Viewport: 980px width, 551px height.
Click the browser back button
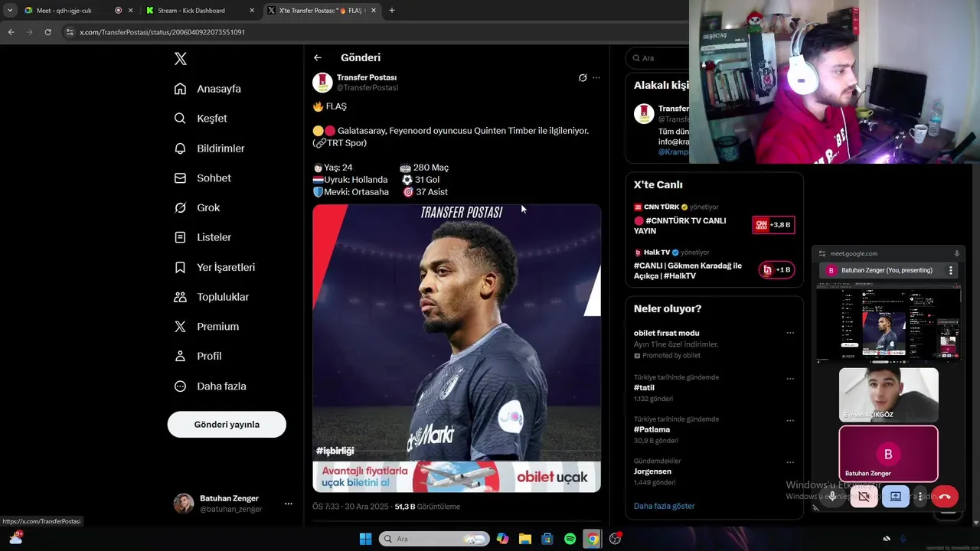pyautogui.click(x=11, y=32)
